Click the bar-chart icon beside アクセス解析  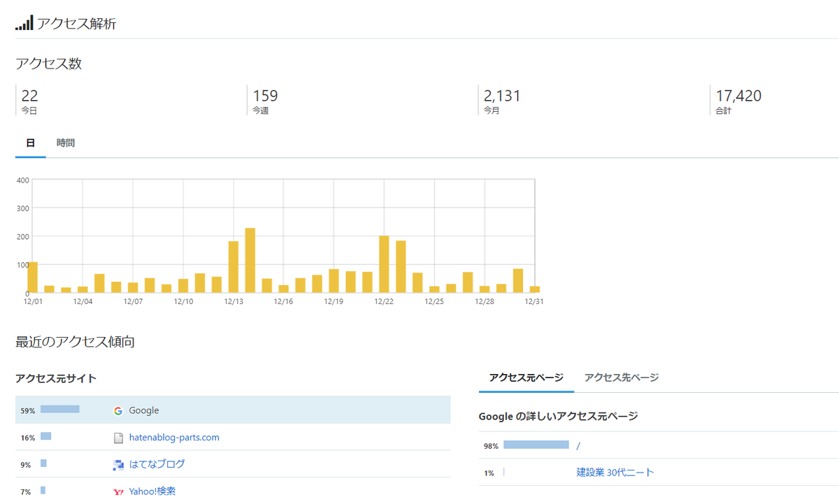[24, 22]
